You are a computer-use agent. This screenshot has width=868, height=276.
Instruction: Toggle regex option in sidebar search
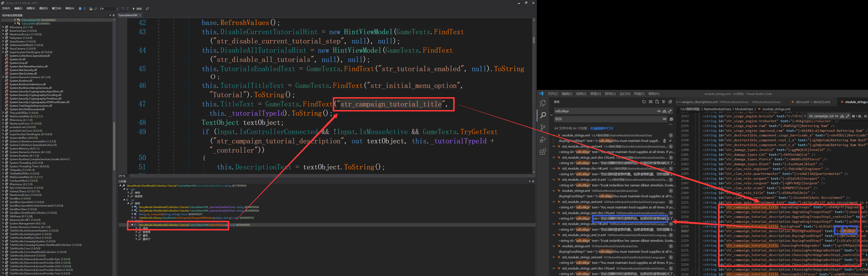pos(670,111)
